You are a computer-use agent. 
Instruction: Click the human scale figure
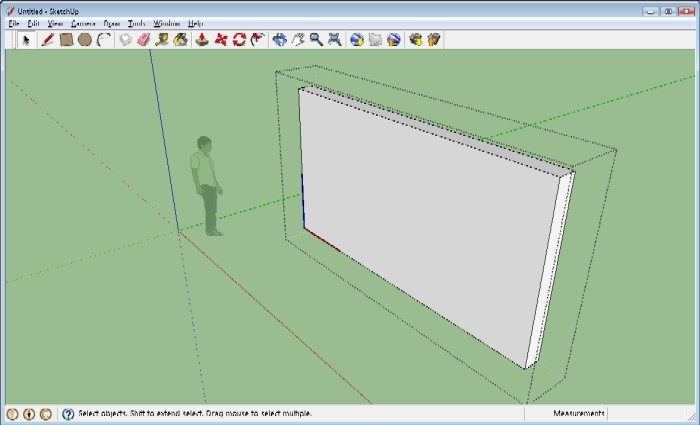[207, 186]
